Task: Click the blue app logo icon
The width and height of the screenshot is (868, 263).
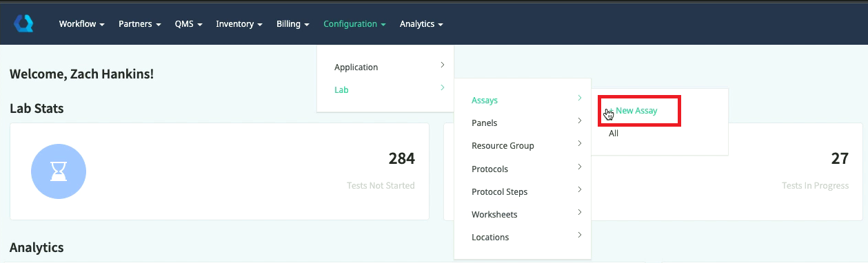Action: (x=23, y=23)
